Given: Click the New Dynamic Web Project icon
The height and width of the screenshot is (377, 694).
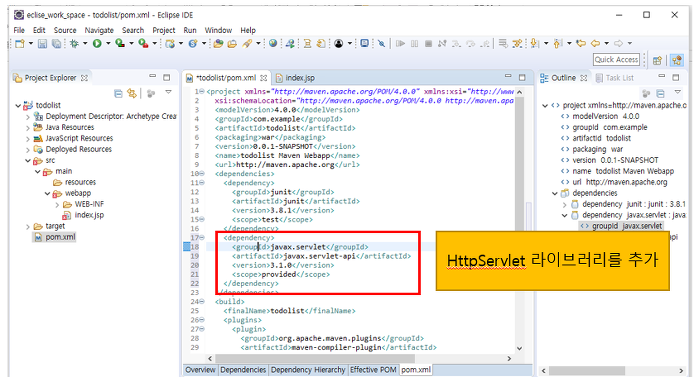Looking at the screenshot, I should (170, 43).
